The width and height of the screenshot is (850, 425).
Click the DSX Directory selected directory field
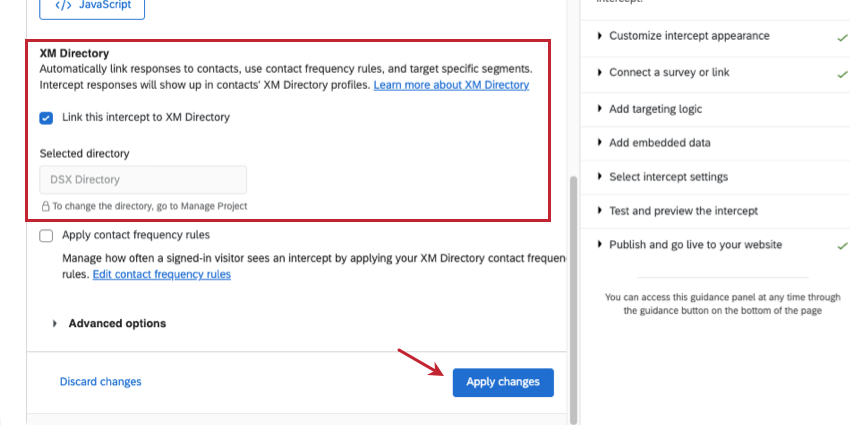click(143, 179)
